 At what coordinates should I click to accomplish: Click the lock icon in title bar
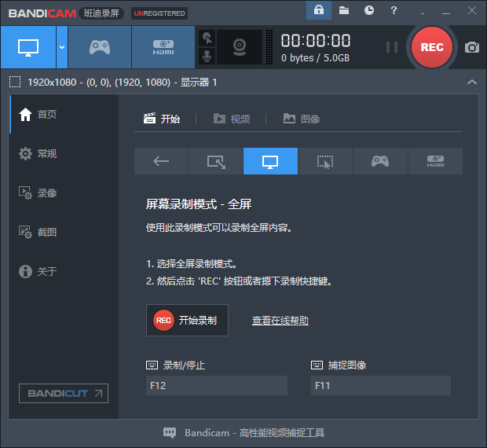(319, 10)
